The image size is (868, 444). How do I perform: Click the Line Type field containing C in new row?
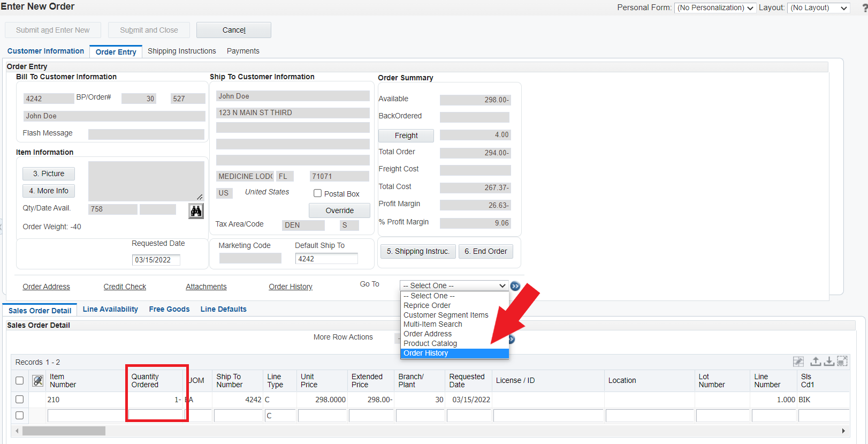280,416
